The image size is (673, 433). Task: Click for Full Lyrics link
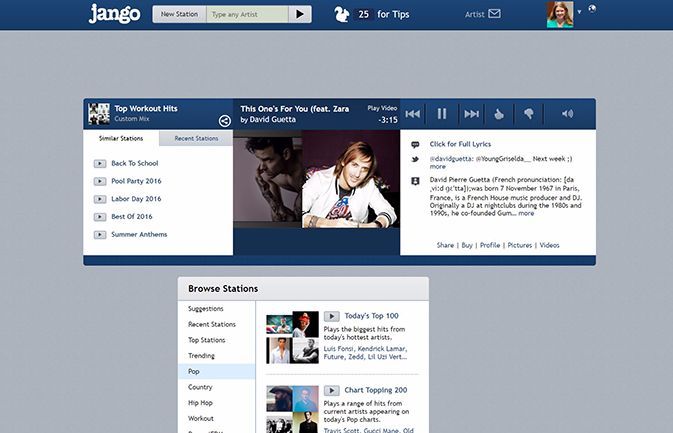click(460, 144)
